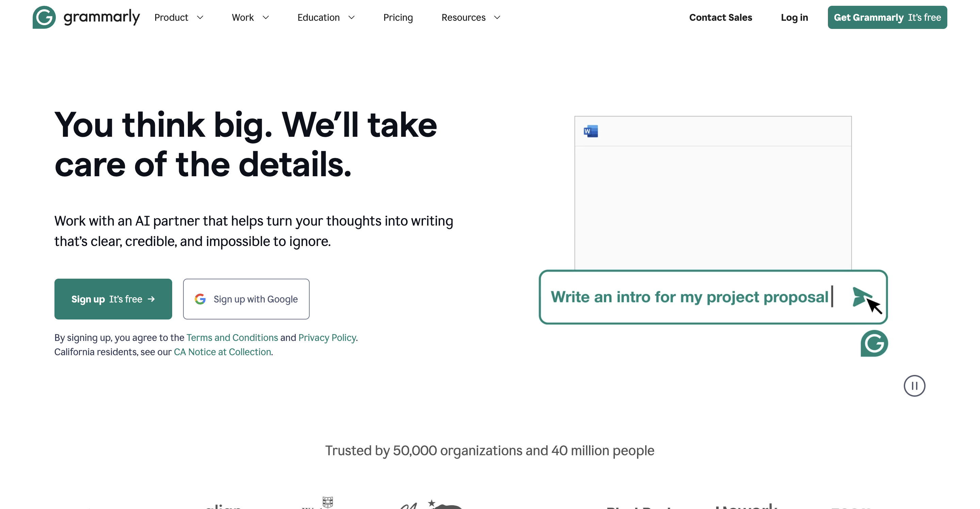This screenshot has height=509, width=980.
Task: Open Terms and Conditions link
Action: point(232,338)
